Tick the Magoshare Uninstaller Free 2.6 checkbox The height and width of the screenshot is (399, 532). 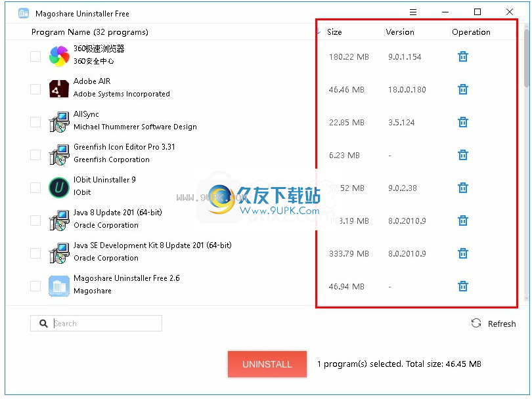[x=35, y=285]
